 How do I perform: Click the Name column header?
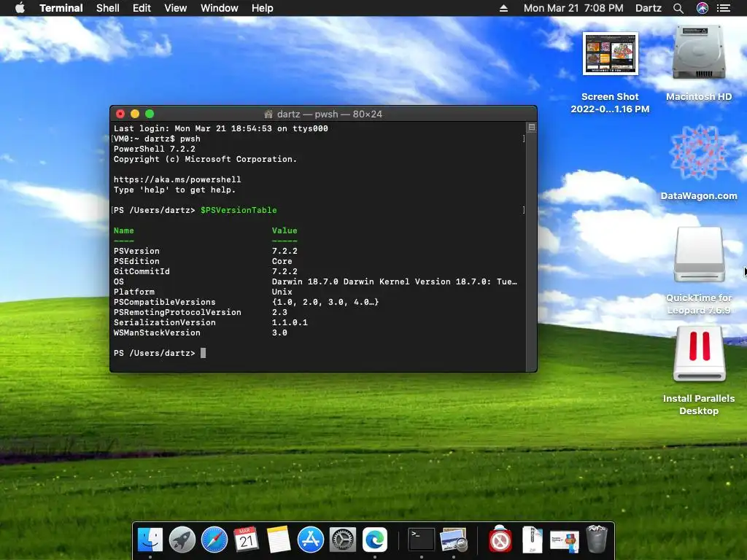coord(124,230)
